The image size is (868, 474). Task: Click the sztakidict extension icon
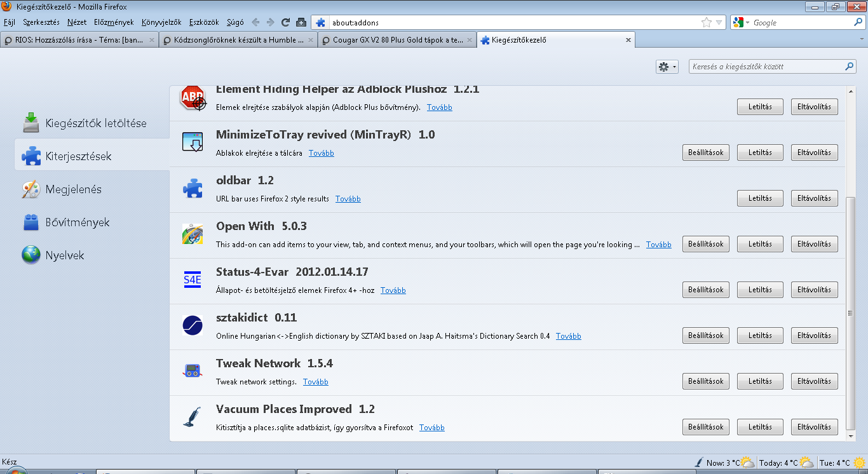(193, 326)
